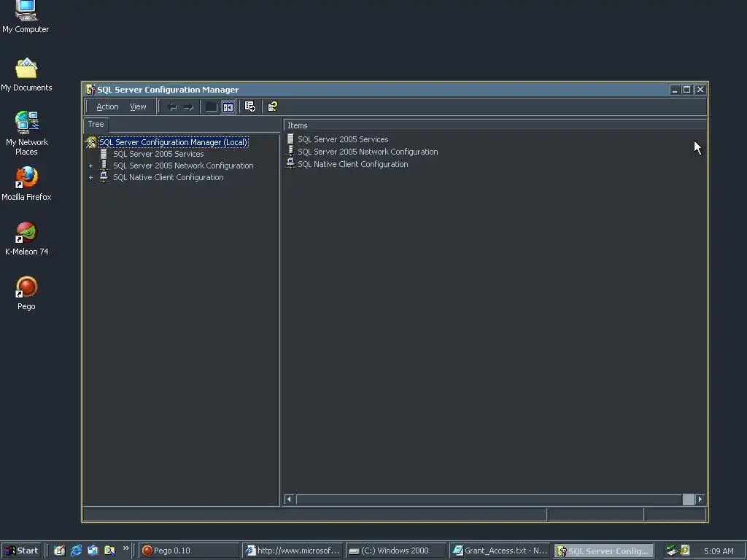Click the horizontal scrollbar left arrow
Screen dimensions: 747x560
(289, 499)
